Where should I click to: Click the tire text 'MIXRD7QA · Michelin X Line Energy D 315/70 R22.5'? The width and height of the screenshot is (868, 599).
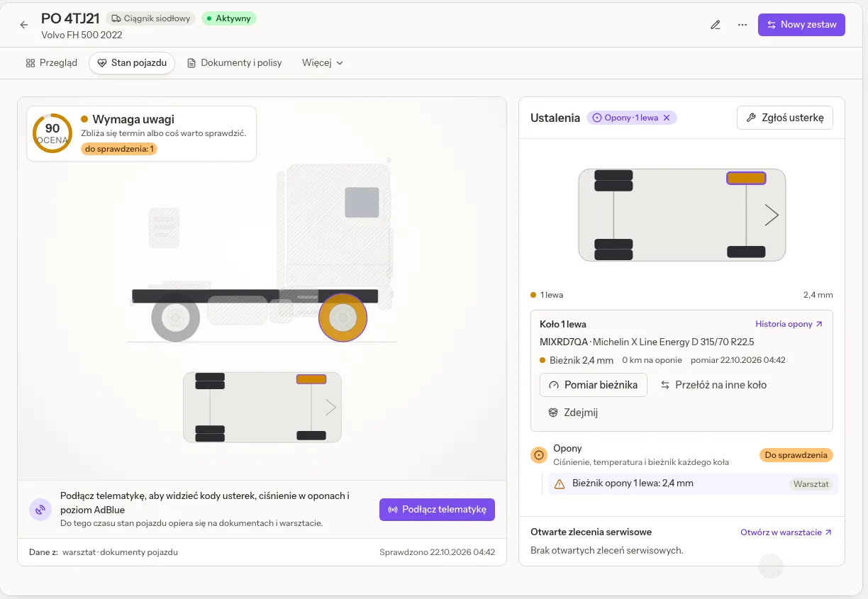click(x=647, y=342)
